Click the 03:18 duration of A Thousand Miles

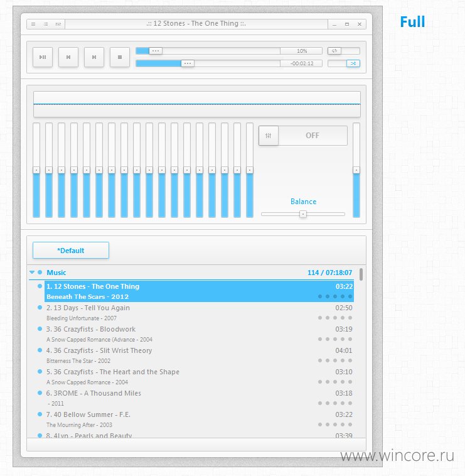pos(344,393)
